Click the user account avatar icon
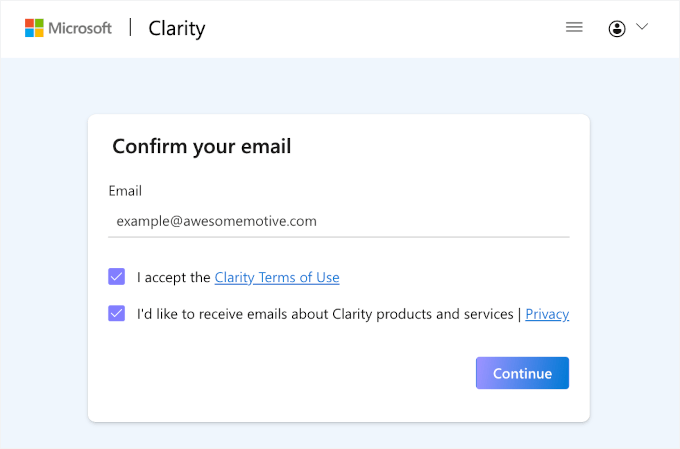 (617, 28)
